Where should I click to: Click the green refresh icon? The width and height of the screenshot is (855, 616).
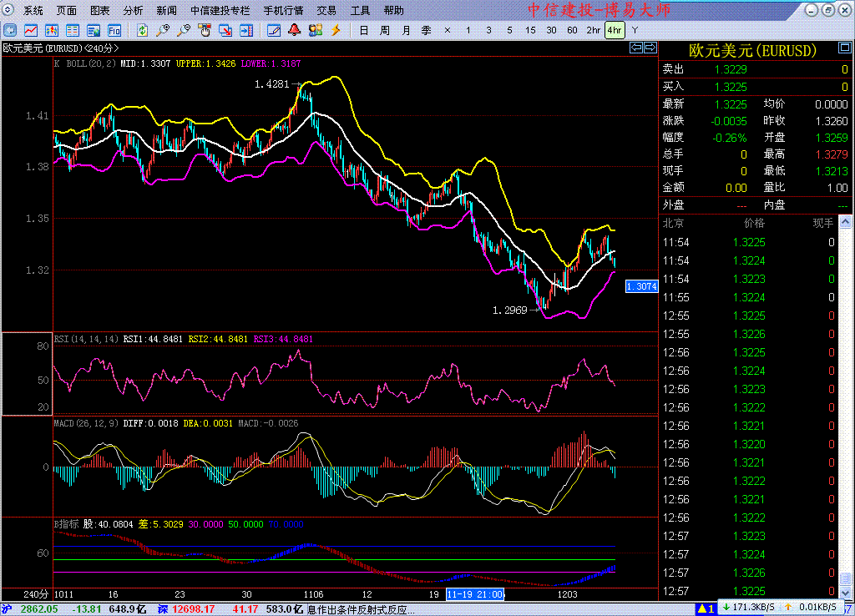143,30
